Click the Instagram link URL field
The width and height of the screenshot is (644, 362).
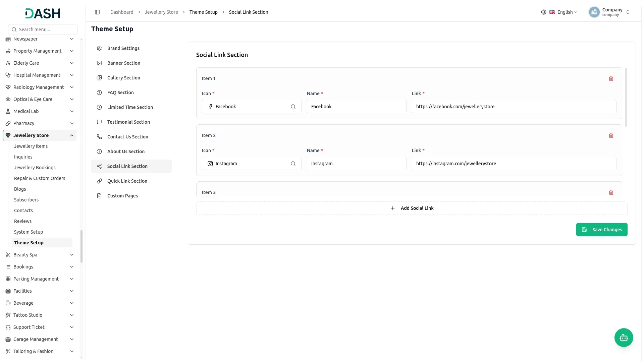[514, 164]
